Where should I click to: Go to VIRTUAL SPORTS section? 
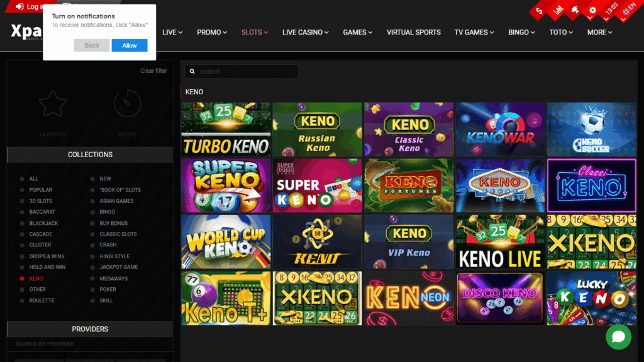(414, 33)
